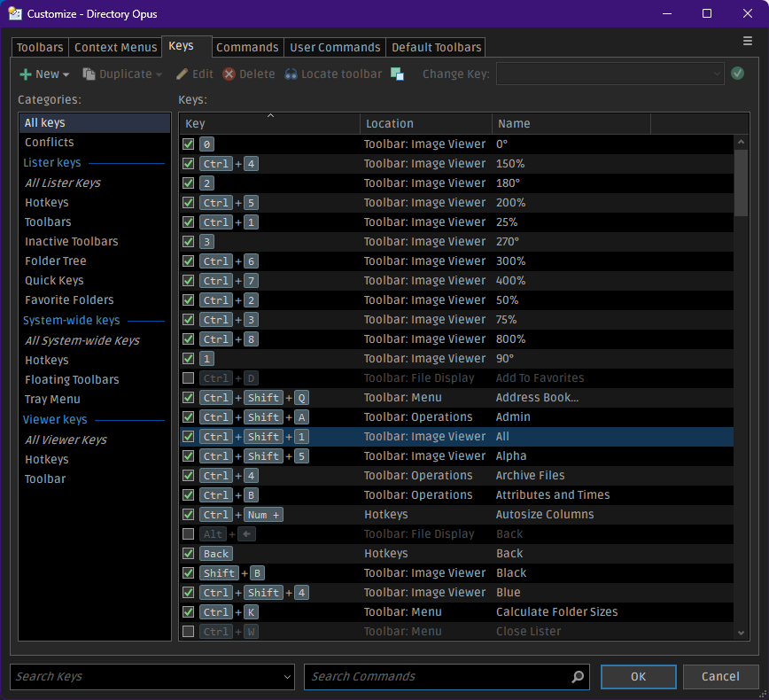769x700 pixels.
Task: Toggle checkbox for Admin row
Action: [189, 417]
